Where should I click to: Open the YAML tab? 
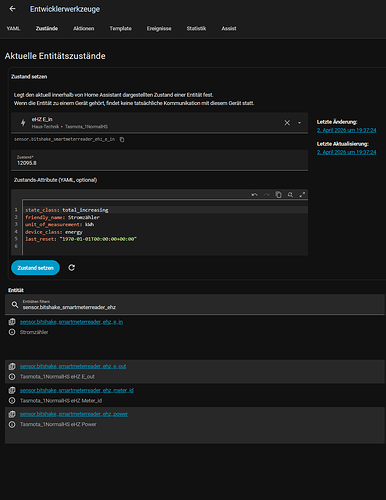13,29
